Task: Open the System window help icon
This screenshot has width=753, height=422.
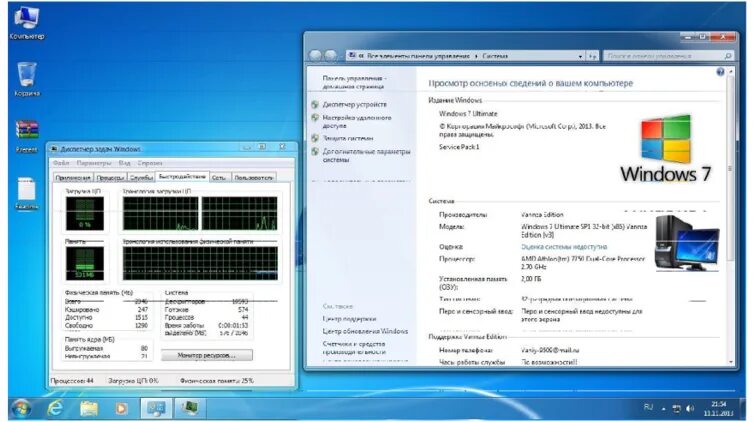Action: pyautogui.click(x=720, y=72)
